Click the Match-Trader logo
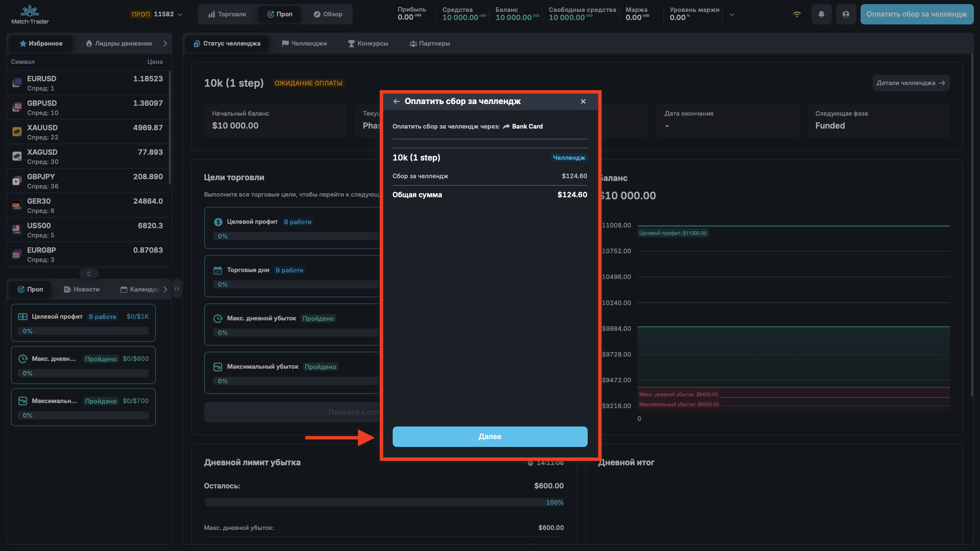 tap(30, 14)
